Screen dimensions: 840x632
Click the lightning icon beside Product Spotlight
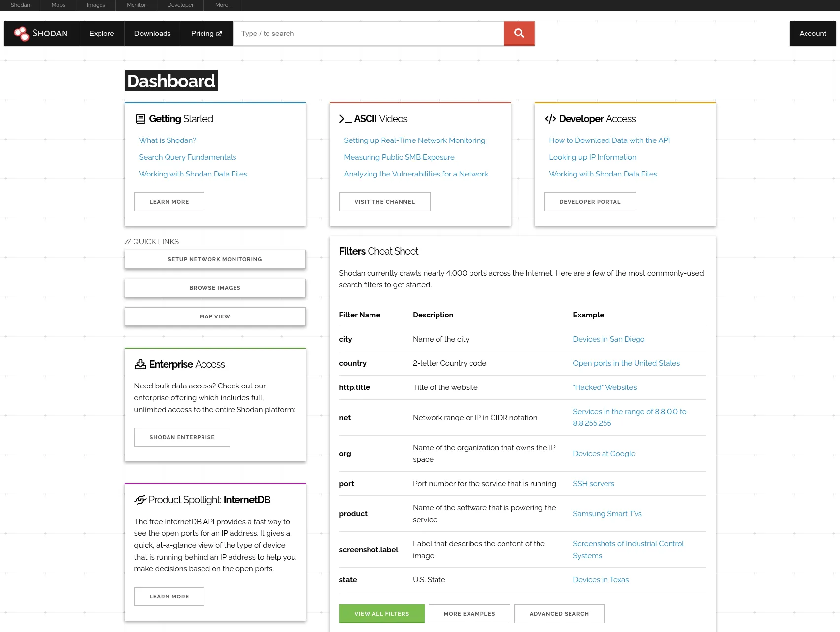pyautogui.click(x=140, y=499)
